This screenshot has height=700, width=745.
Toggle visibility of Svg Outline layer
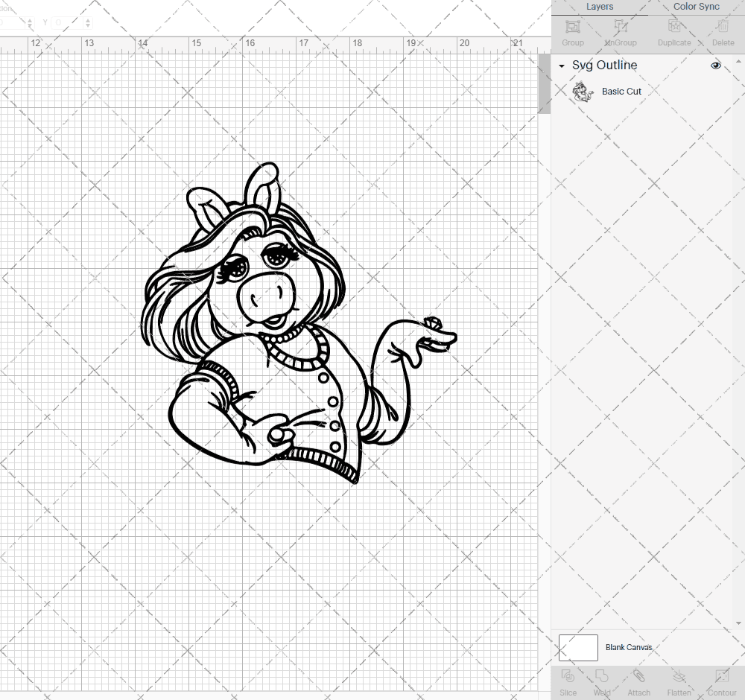716,66
